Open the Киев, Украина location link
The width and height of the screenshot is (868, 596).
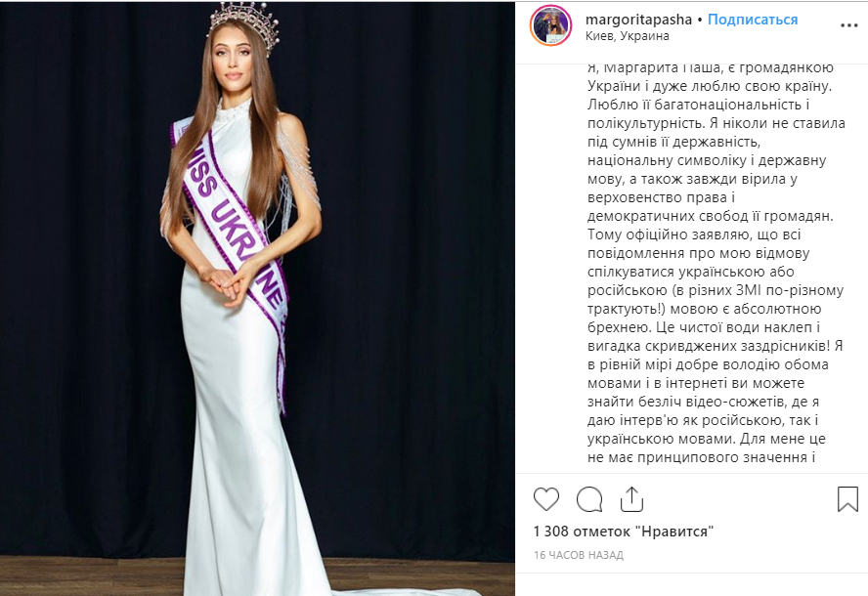pyautogui.click(x=627, y=36)
